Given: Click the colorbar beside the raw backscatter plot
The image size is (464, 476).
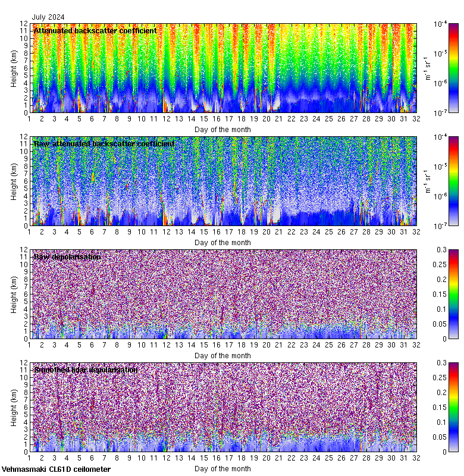Looking at the screenshot, I should pos(437,181).
